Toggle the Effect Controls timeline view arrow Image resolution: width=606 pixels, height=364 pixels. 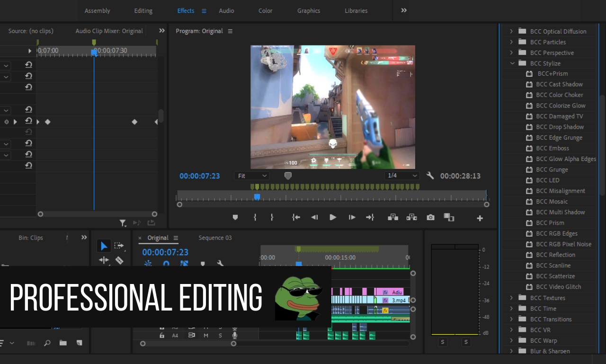tap(30, 51)
